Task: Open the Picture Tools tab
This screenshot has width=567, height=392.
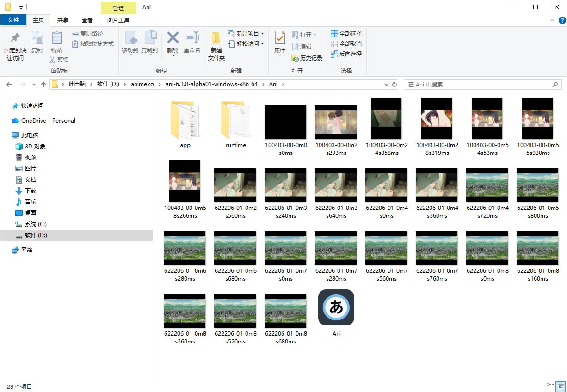Action: click(118, 20)
